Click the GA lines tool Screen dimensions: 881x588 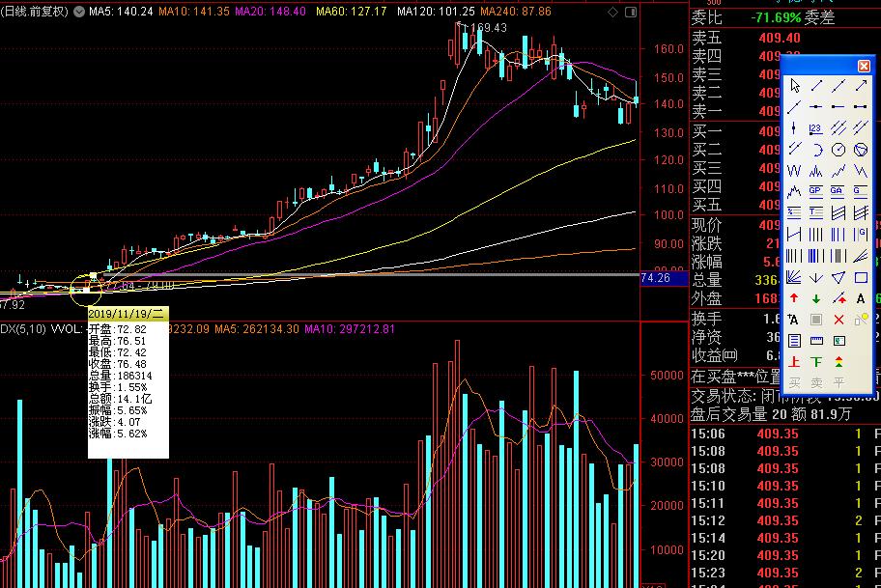pyautogui.click(x=838, y=191)
